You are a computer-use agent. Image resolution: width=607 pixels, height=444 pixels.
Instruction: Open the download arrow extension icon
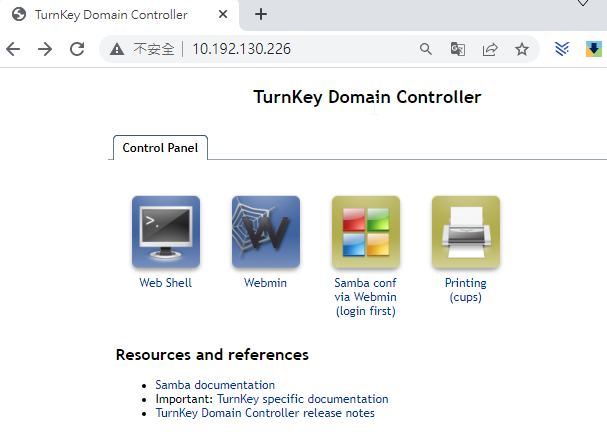click(x=594, y=49)
